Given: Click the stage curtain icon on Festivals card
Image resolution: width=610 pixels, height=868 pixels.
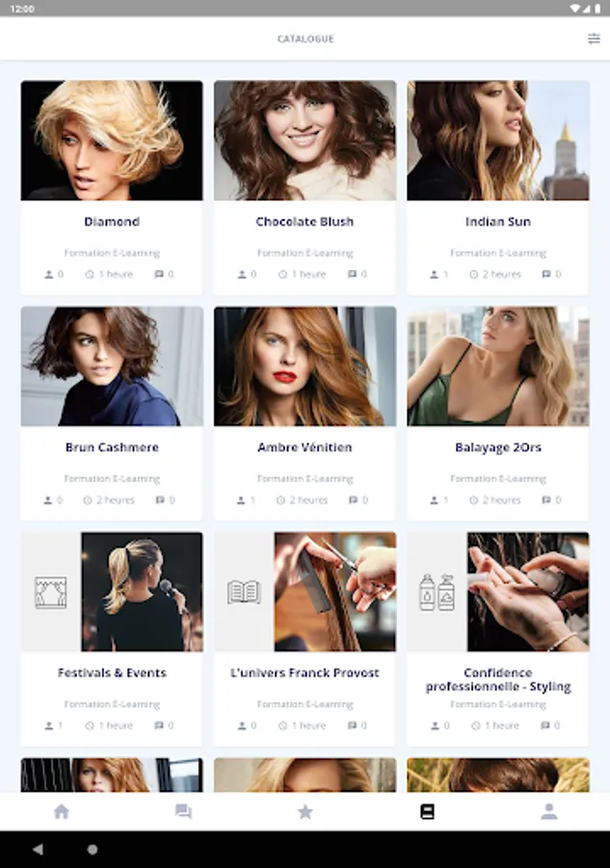Looking at the screenshot, I should pos(51,592).
